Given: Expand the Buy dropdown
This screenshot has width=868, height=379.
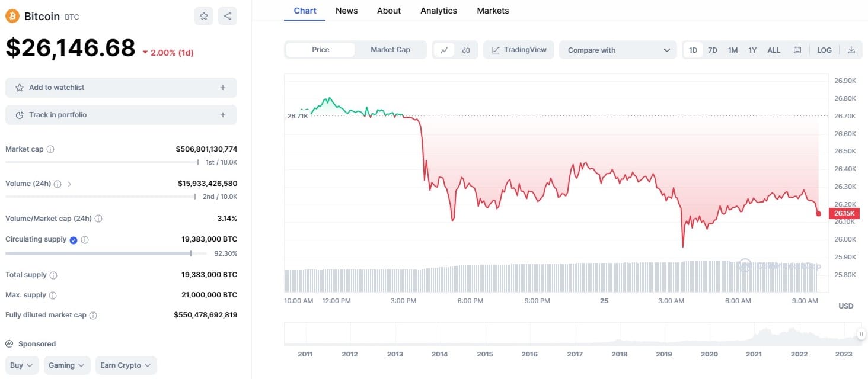Looking at the screenshot, I should click(23, 365).
